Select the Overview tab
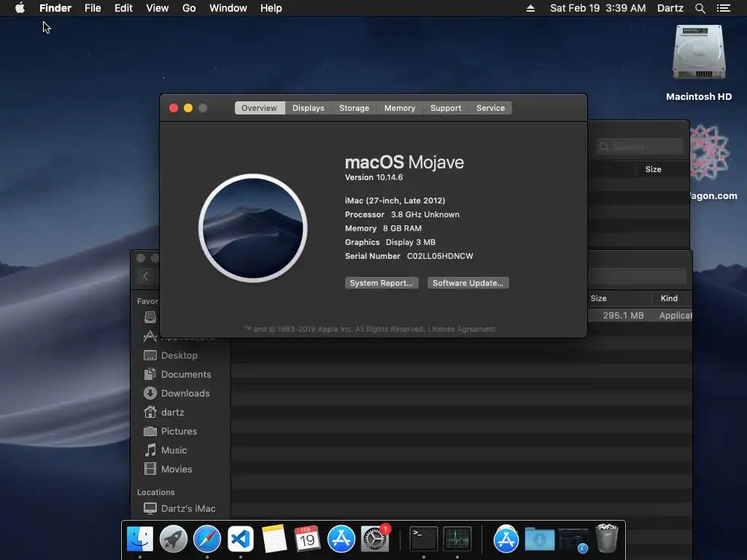This screenshot has height=560, width=747. point(259,108)
